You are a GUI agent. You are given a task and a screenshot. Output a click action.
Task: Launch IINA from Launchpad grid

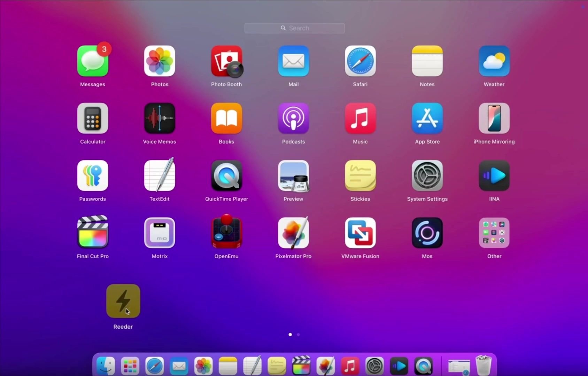494,175
